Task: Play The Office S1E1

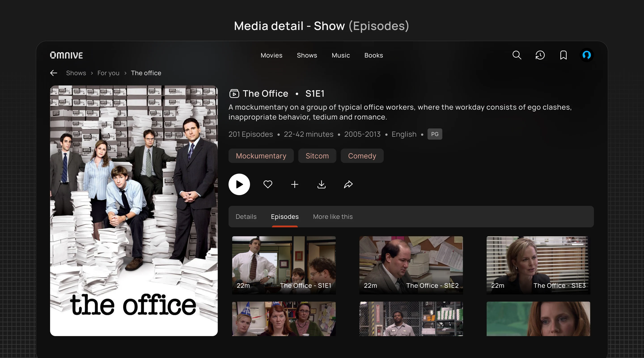Action: 239,184
